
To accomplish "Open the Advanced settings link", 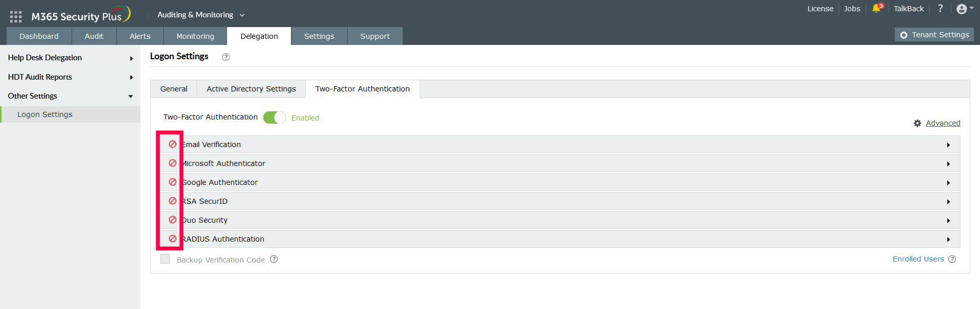I will point(943,123).
